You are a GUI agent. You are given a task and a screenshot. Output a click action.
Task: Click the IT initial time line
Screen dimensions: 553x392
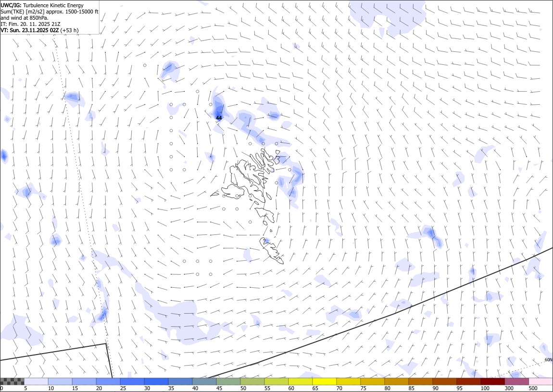[31, 24]
